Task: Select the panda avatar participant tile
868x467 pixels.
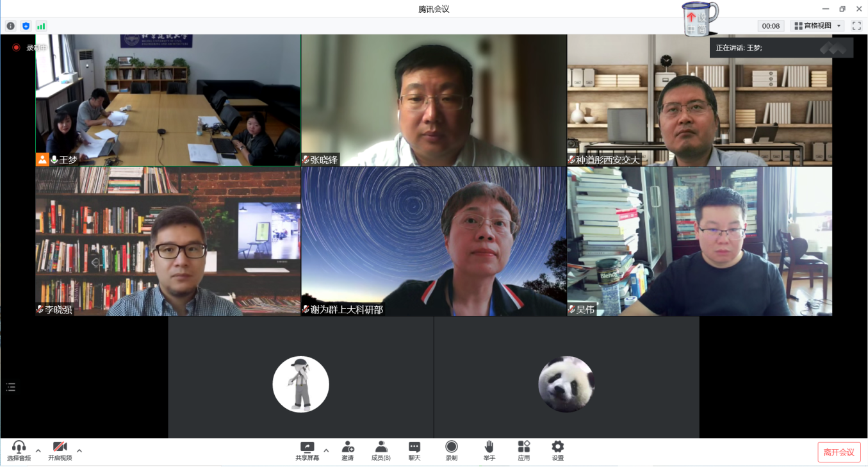Action: 566,384
